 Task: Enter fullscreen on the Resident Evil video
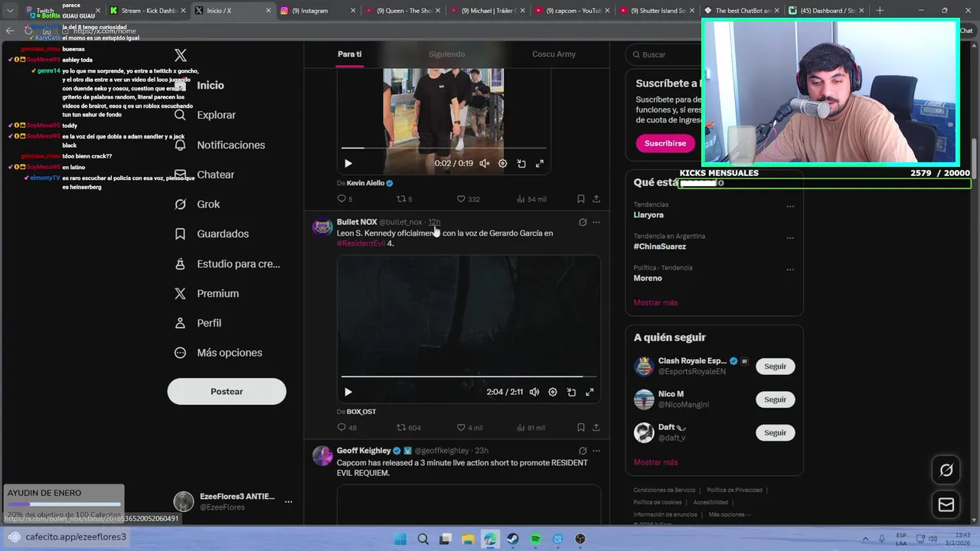[x=590, y=392]
